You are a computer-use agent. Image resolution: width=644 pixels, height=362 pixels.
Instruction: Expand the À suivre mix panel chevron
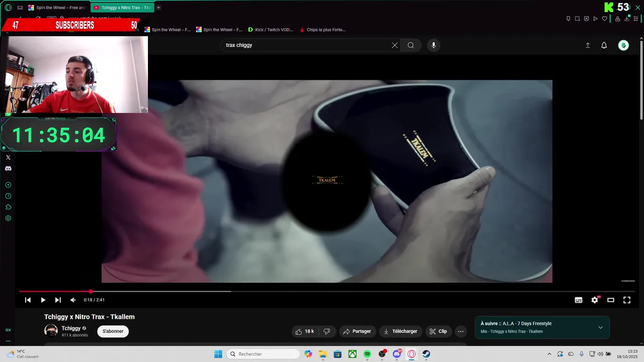(x=600, y=327)
